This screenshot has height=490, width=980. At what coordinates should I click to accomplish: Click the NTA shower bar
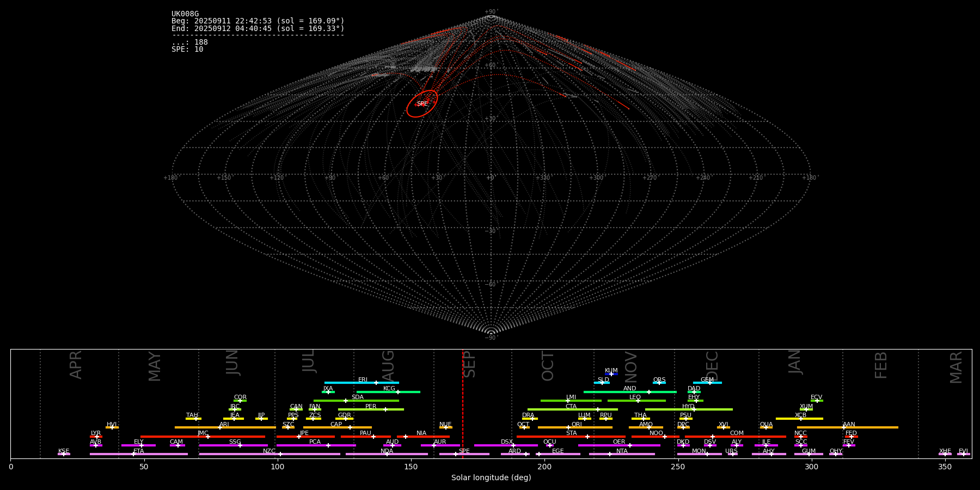(622, 454)
